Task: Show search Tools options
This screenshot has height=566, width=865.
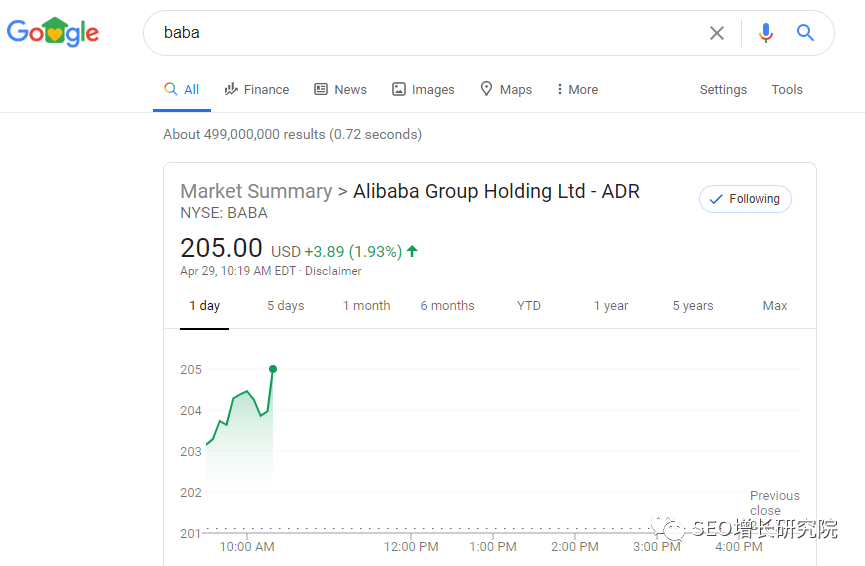Action: coord(787,90)
